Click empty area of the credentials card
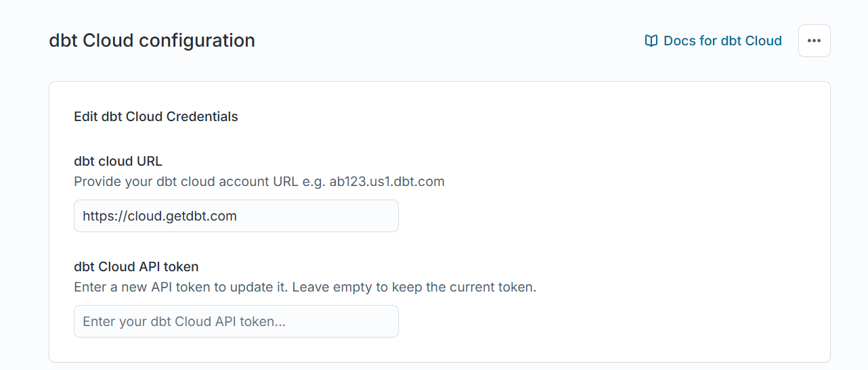The width and height of the screenshot is (868, 370). click(x=609, y=223)
